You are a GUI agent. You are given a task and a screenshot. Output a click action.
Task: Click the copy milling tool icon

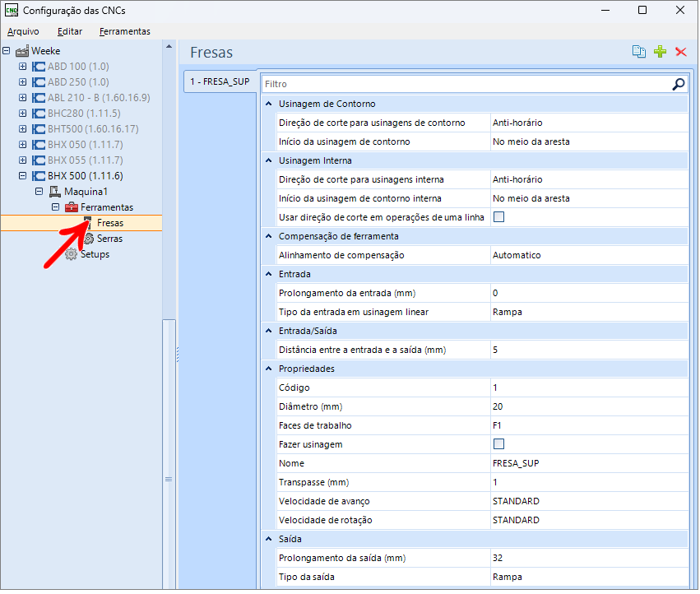click(x=638, y=52)
